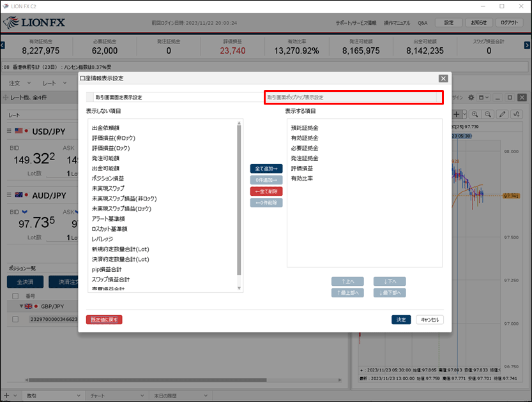Viewport: 532px width, 402px height.
Task: Switch to the 取引画面ポップアップ表示設定 tab
Action: coord(354,97)
